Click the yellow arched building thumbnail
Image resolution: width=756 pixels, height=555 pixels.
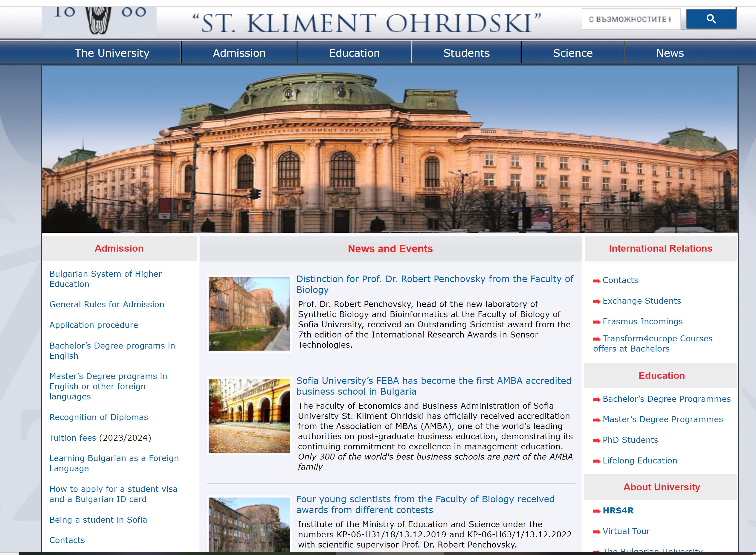pos(249,416)
